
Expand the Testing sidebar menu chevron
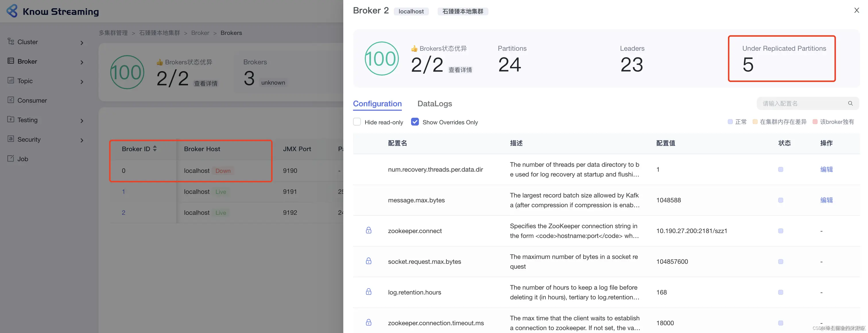click(x=82, y=121)
